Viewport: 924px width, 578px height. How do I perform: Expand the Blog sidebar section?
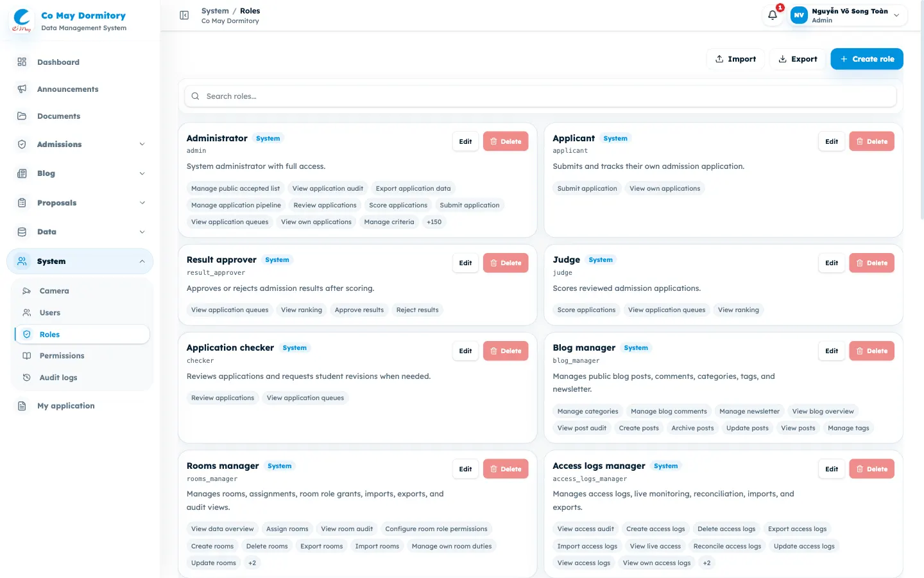[x=80, y=173]
